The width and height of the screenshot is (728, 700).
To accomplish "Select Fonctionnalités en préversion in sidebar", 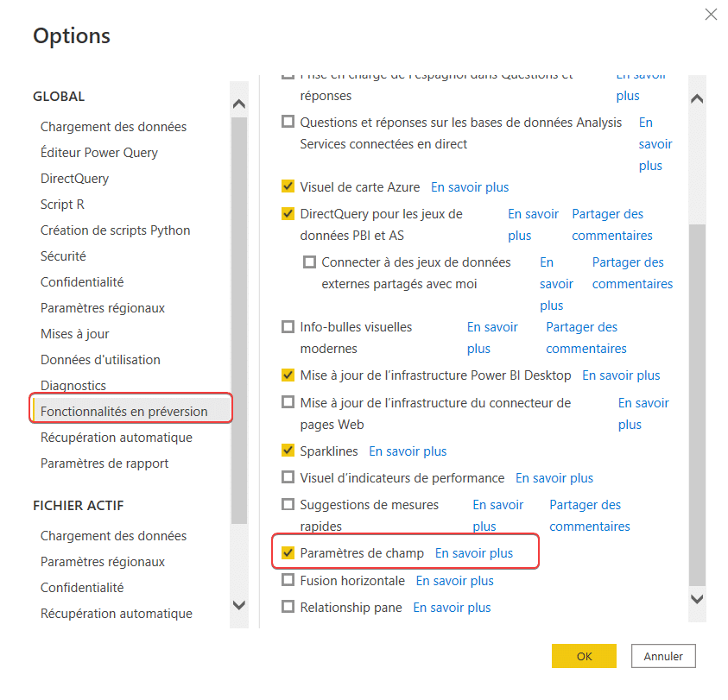I will (124, 411).
